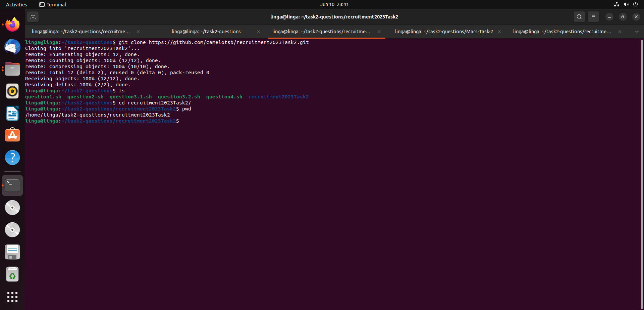Open LibreOffice Writer from the dock

[x=12, y=113]
